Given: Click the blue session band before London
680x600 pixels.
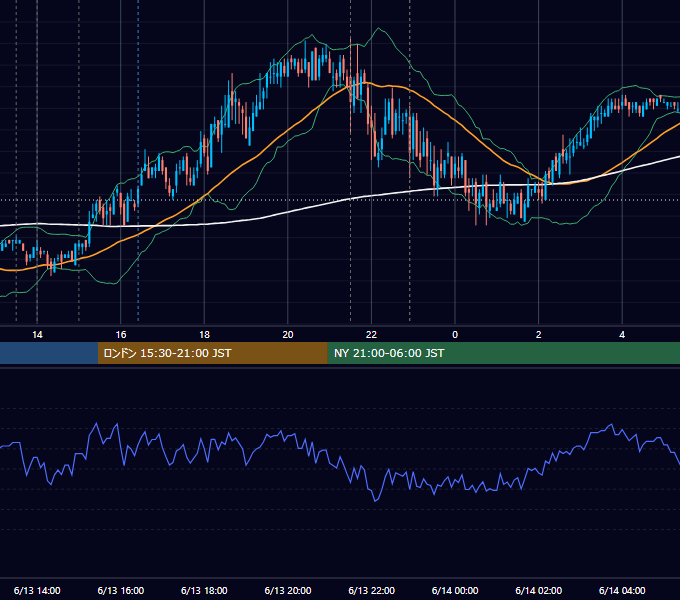Looking at the screenshot, I should 49,353.
